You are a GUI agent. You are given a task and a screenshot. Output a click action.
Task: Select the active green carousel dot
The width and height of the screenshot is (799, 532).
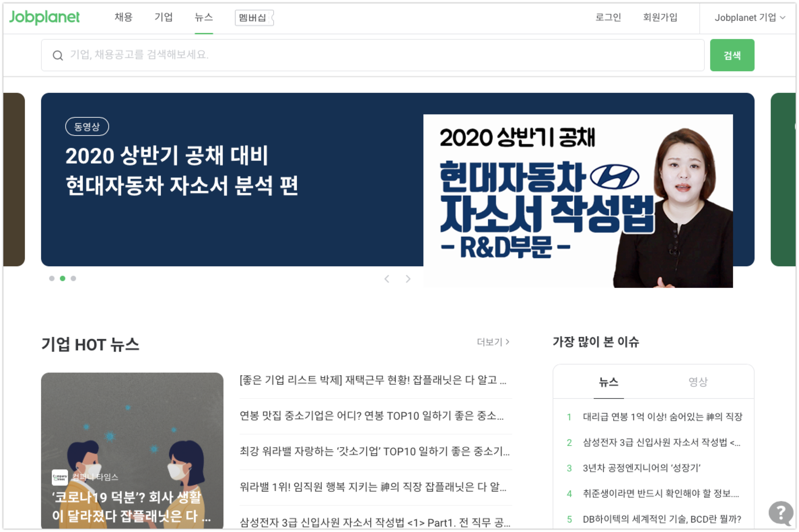click(x=63, y=278)
